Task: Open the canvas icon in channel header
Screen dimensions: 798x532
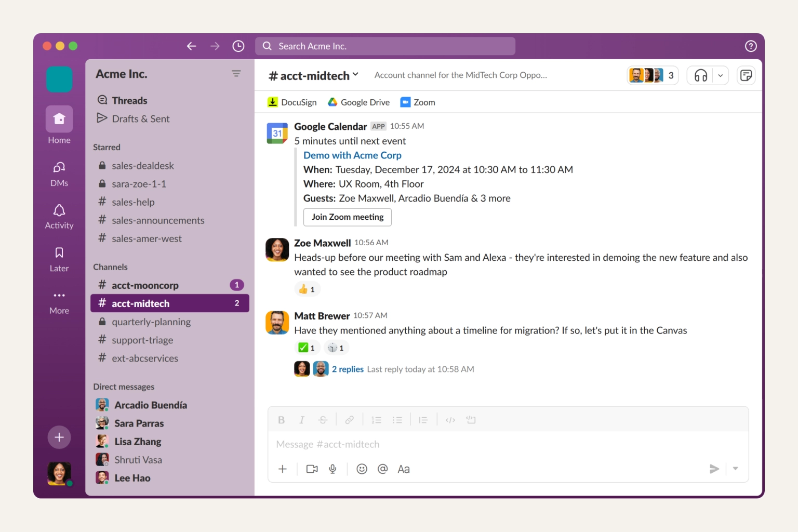Action: tap(746, 76)
